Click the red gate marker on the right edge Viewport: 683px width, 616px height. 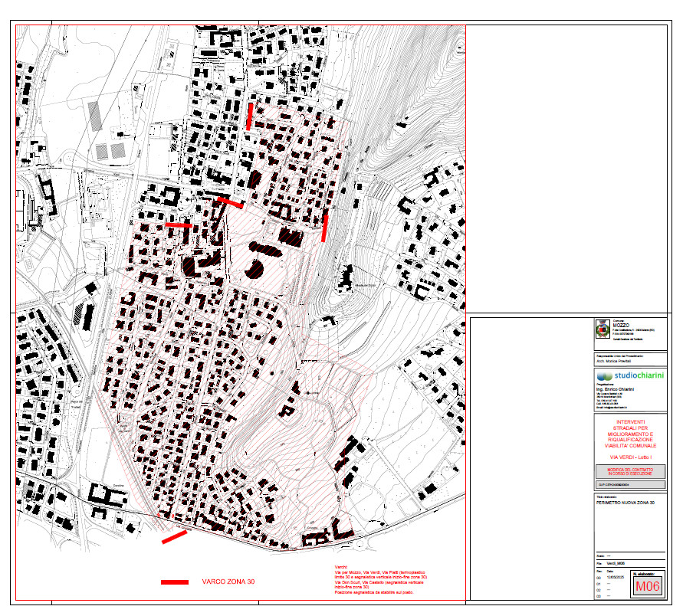[324, 228]
